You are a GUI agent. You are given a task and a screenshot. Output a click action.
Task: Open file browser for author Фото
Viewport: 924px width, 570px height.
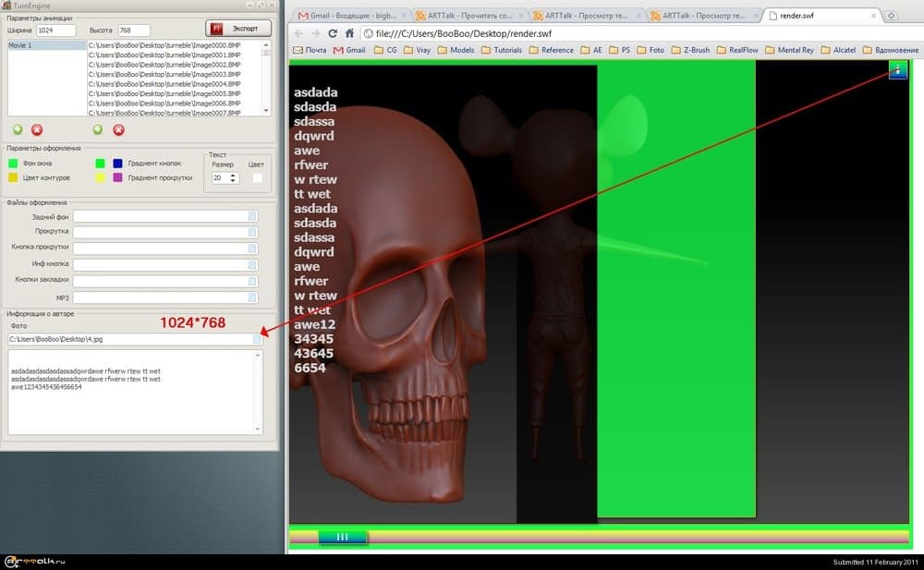point(256,339)
